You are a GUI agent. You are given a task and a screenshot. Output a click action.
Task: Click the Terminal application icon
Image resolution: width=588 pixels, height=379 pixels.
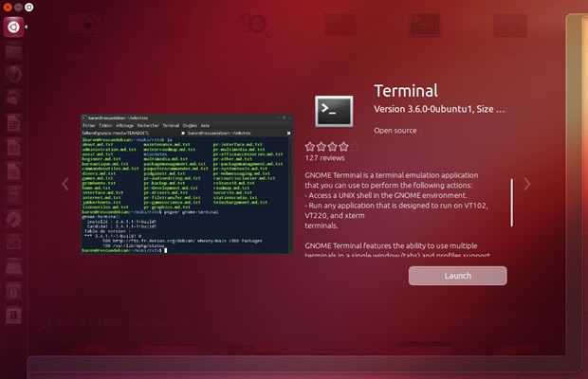334,111
